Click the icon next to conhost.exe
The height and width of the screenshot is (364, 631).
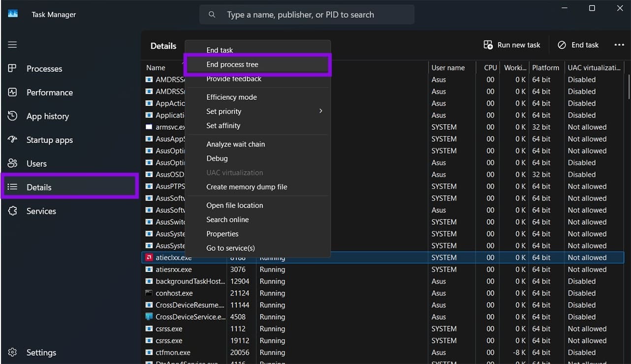pyautogui.click(x=149, y=293)
